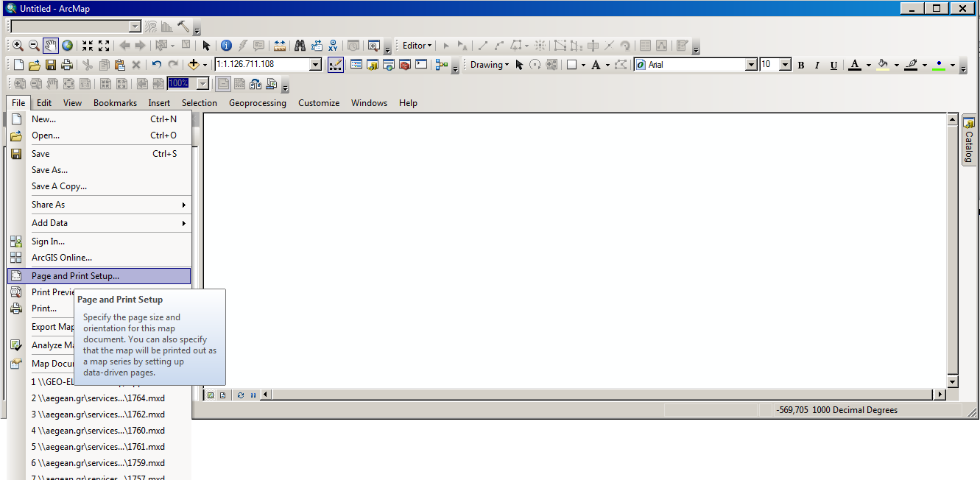Expand the Add Data dropdown arrow on toolbar

[205, 65]
